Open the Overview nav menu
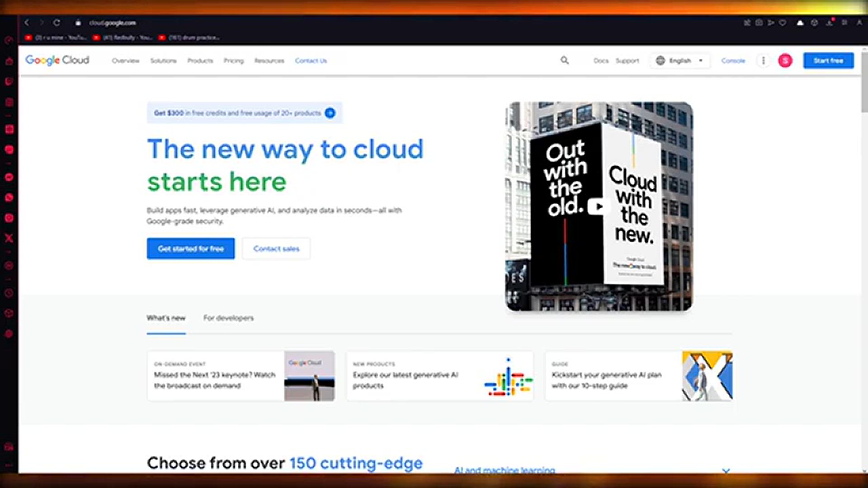The width and height of the screenshot is (868, 488). coord(126,61)
